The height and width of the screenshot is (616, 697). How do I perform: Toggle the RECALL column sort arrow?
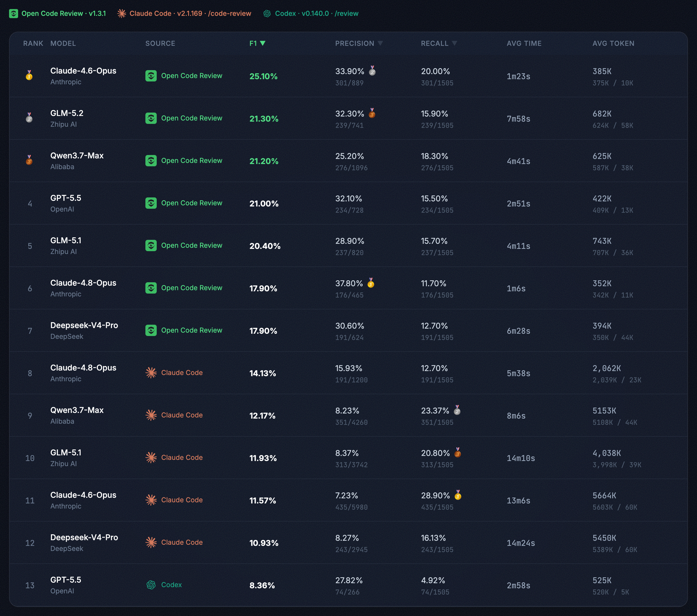[454, 43]
